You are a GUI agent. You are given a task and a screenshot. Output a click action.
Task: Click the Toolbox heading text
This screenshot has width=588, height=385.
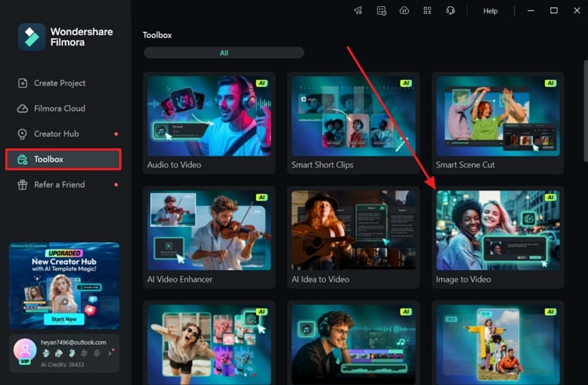(x=157, y=35)
